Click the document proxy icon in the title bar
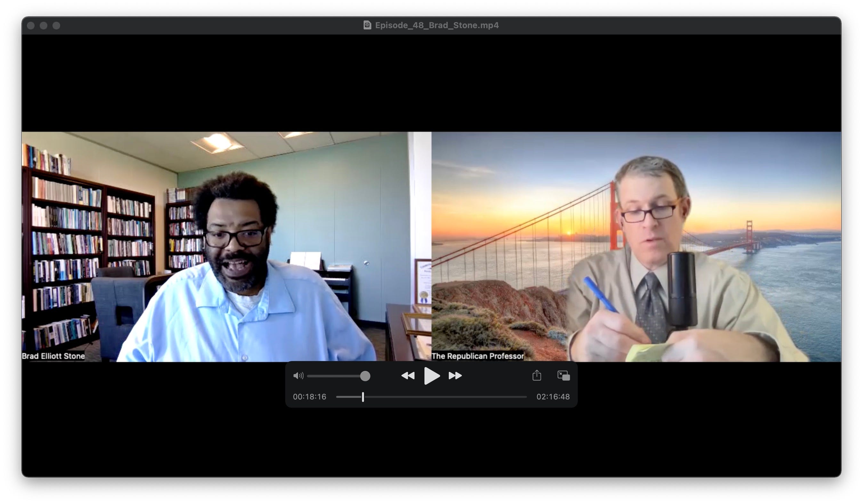 tap(367, 25)
